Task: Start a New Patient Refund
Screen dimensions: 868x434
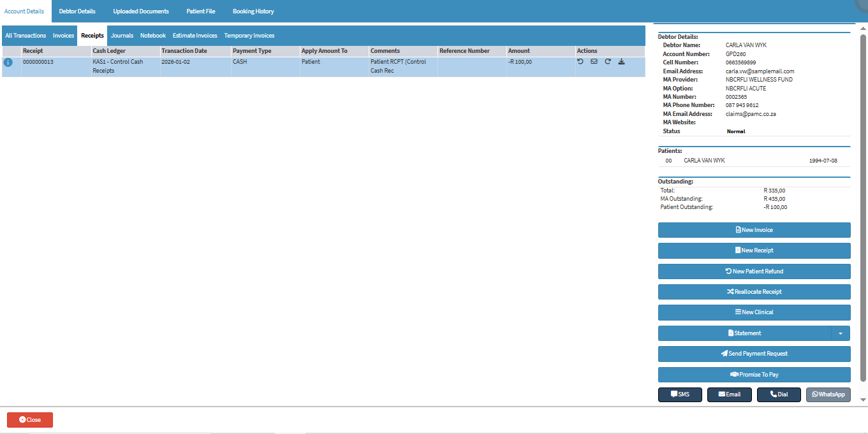Action: [x=754, y=271]
